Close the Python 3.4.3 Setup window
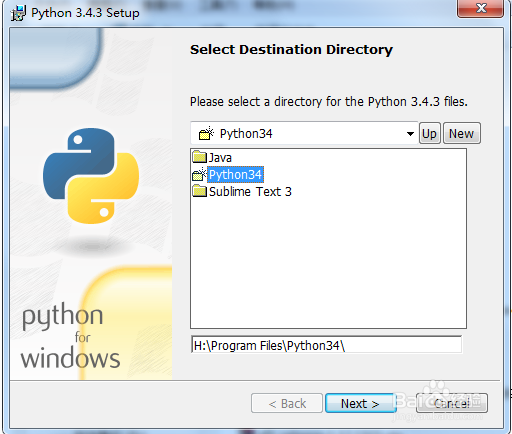This screenshot has height=434, width=512. pos(480,9)
